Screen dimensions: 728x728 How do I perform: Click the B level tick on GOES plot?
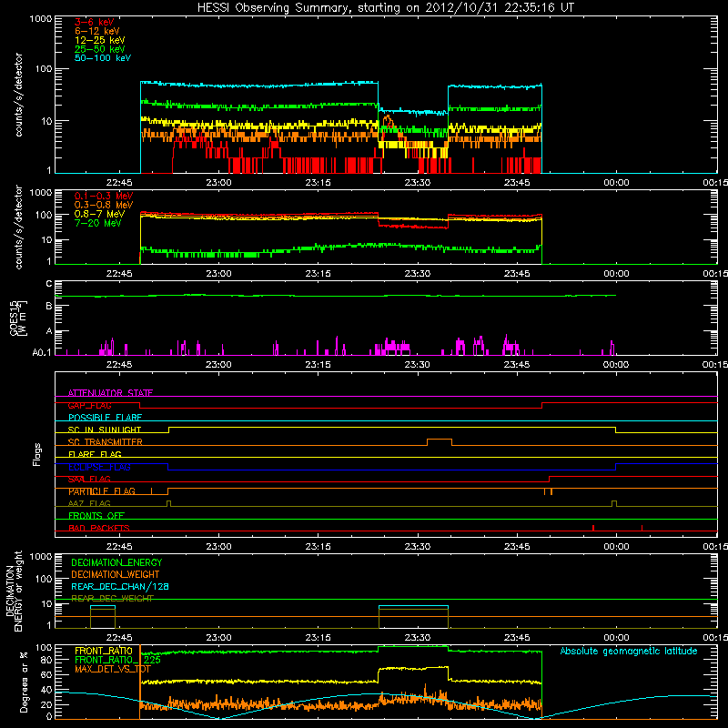pyautogui.click(x=49, y=306)
